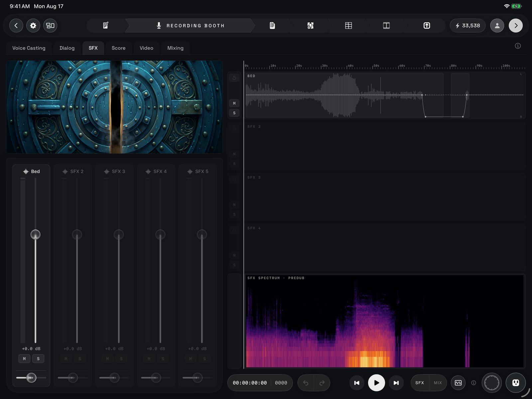
Task: Open the film strip step icon
Action: (x=386, y=26)
